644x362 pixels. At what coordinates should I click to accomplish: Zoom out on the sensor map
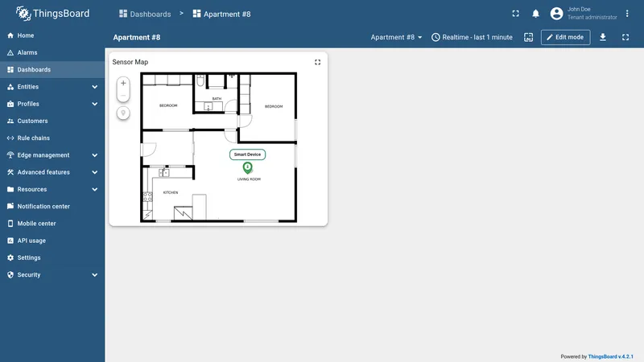123,96
